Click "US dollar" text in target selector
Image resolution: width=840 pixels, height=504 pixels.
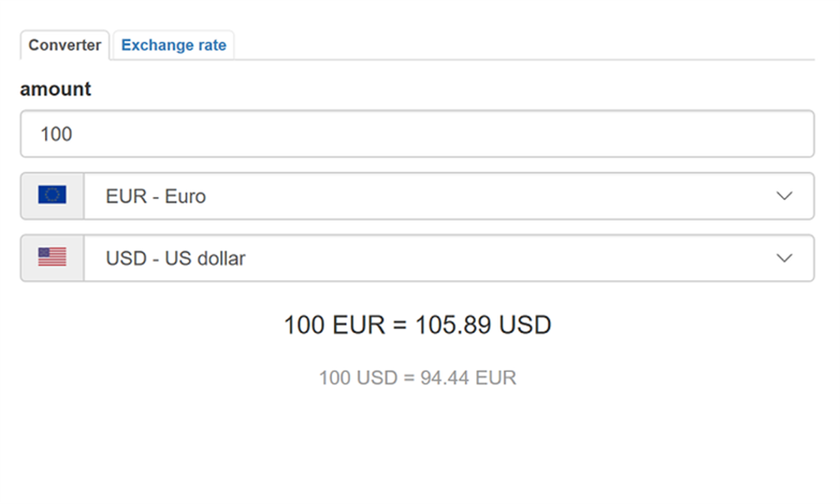[x=205, y=258]
